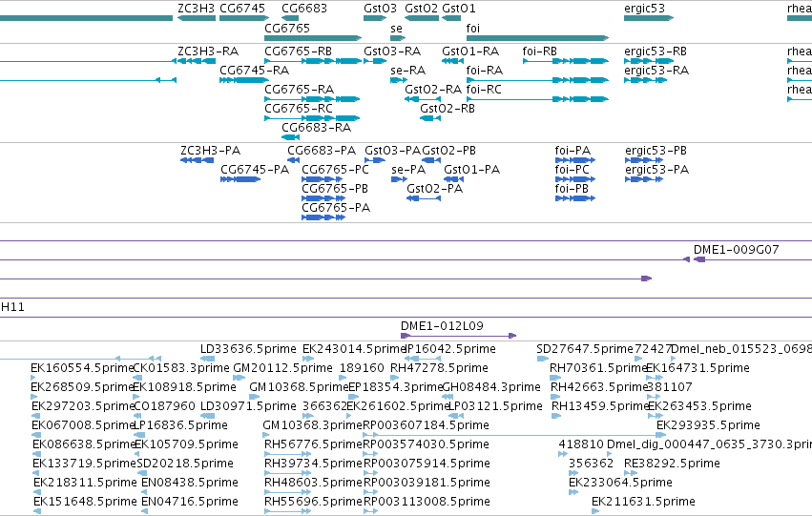Click the foi-PA protein feature
Image resolution: width=812 pixels, height=516 pixels.
pos(575,160)
